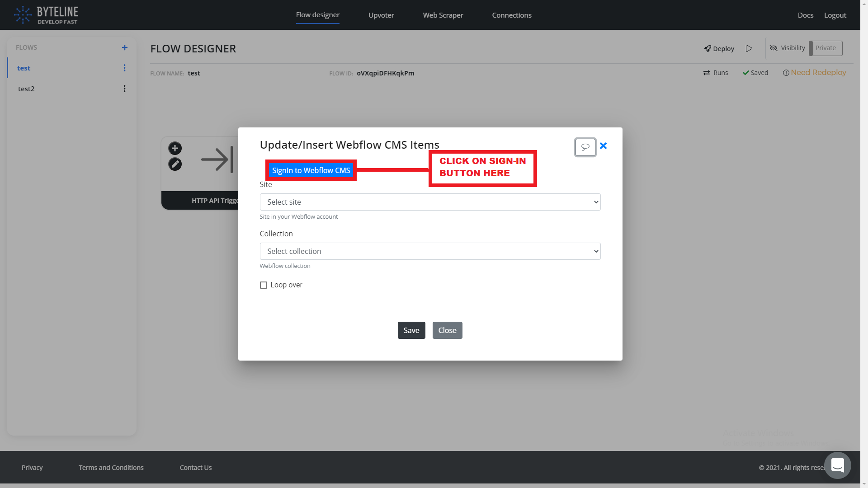The image size is (868, 488).
Task: Click the Byteline logo
Action: coord(46,15)
